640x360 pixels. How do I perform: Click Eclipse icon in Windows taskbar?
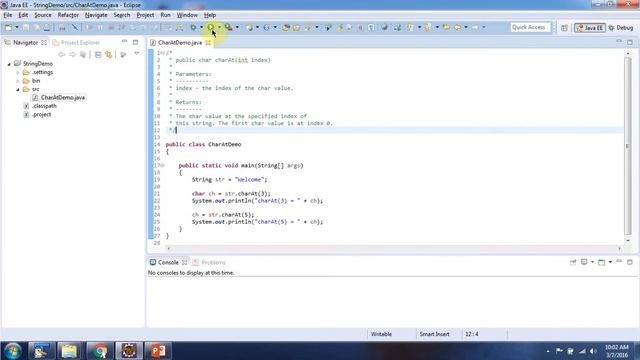(x=129, y=351)
